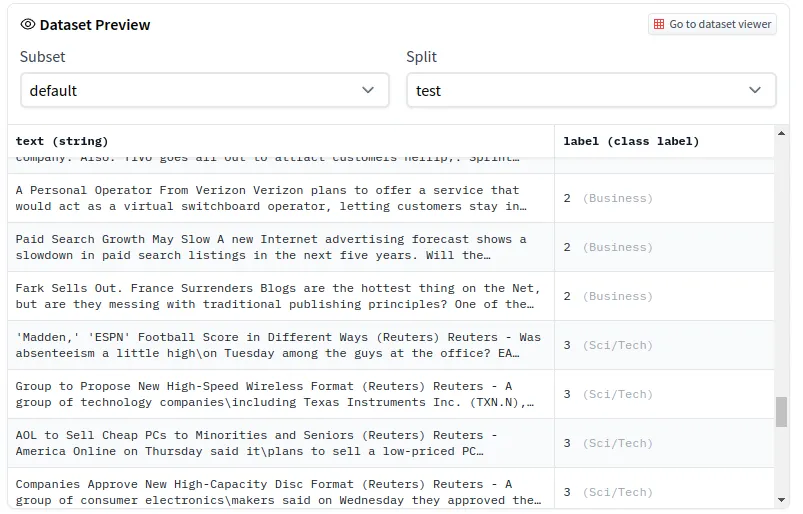
Task: Click Sci/Tech label in High-Capacity Disc row
Action: click(x=618, y=492)
